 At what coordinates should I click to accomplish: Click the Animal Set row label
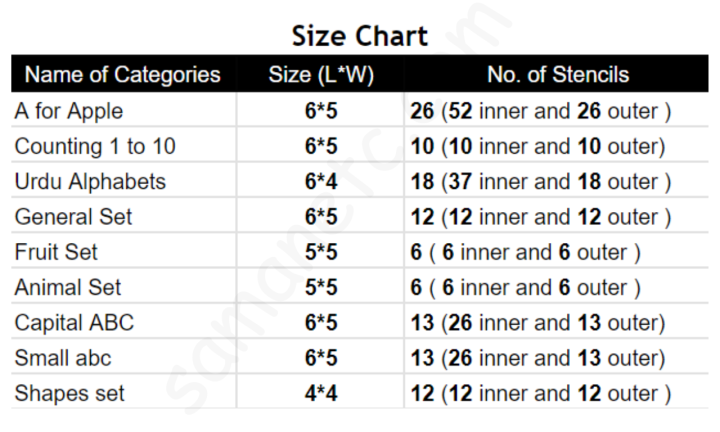[68, 287]
